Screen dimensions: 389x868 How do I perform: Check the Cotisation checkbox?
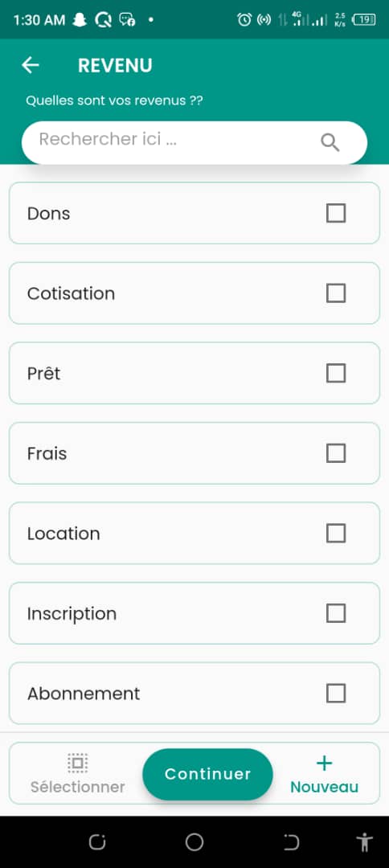point(336,293)
